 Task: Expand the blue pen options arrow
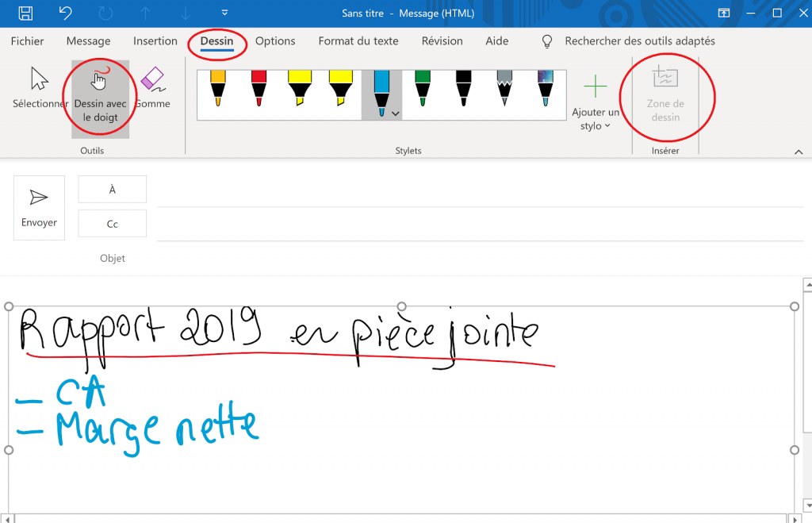[x=396, y=113]
